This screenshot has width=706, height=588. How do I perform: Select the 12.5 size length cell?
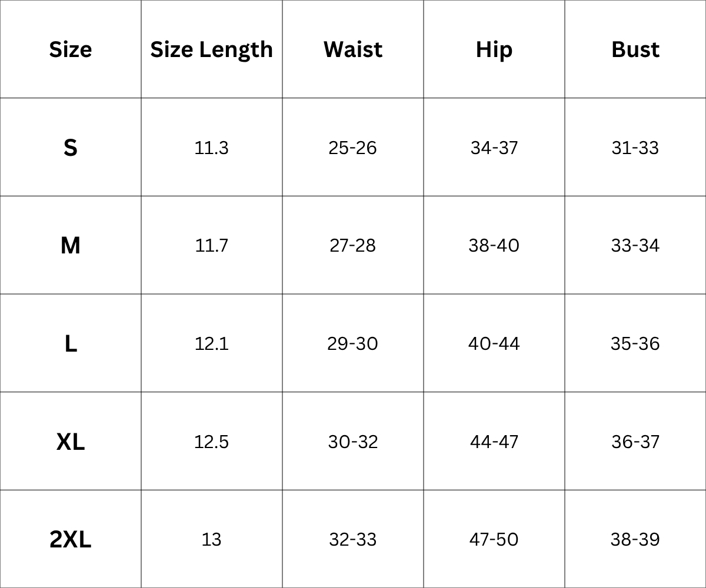coord(211,442)
